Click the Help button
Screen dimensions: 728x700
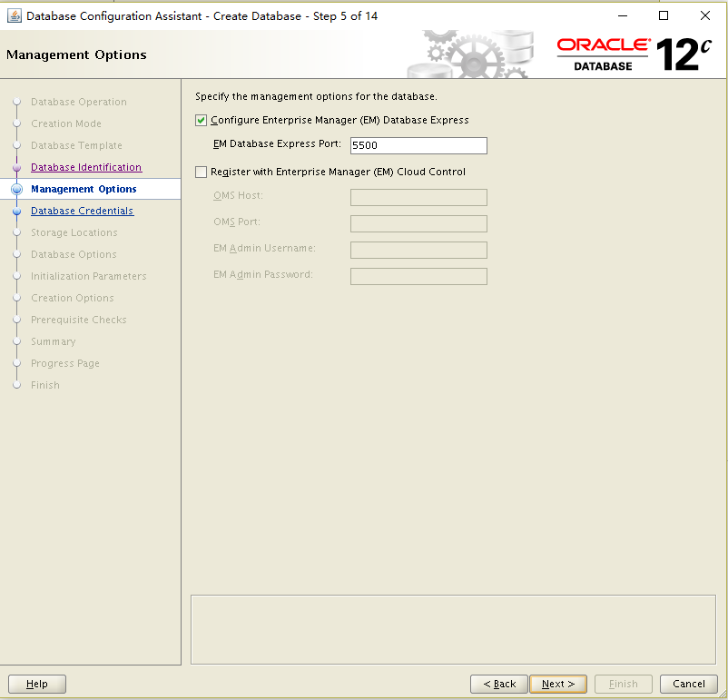(x=37, y=684)
